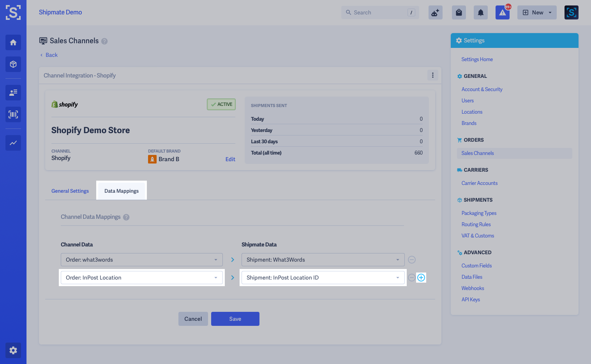The width and height of the screenshot is (591, 364).
Task: Open shipments via the sidebar package icon
Action: [x=13, y=64]
